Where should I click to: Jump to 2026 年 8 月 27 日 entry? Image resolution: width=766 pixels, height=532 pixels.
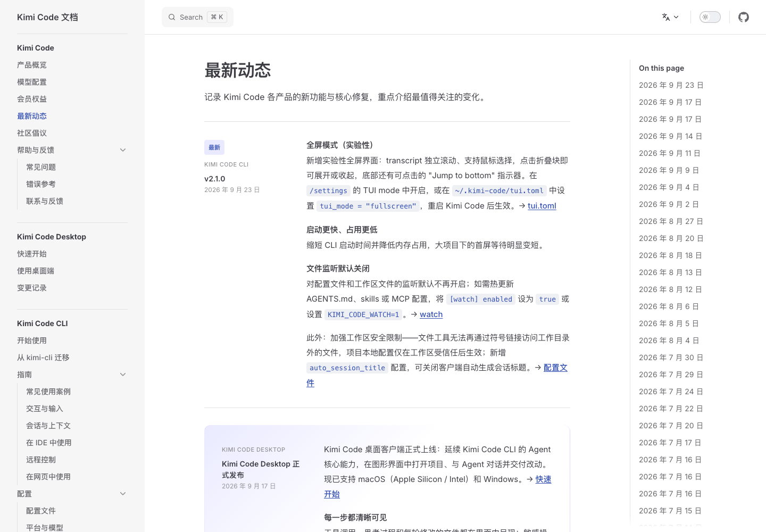coord(671,221)
